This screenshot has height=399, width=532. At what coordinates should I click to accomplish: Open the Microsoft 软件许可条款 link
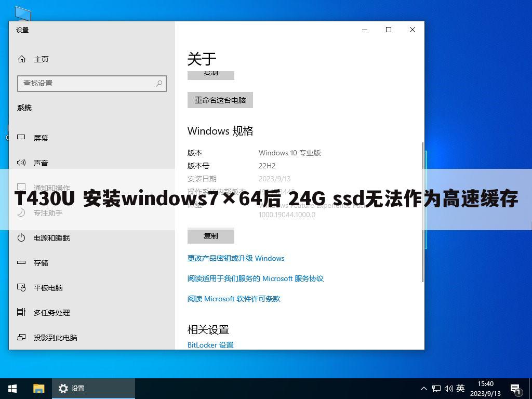pyautogui.click(x=234, y=299)
